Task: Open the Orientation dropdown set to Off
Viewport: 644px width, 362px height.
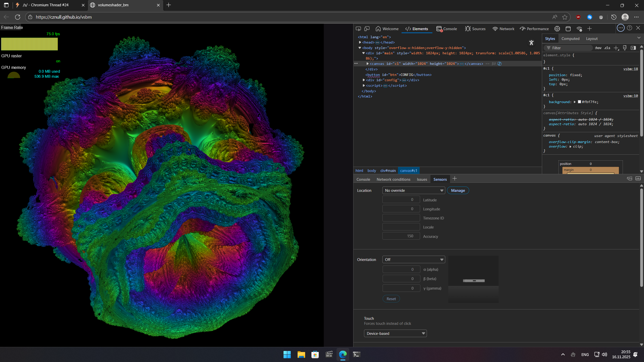Action: (414, 259)
